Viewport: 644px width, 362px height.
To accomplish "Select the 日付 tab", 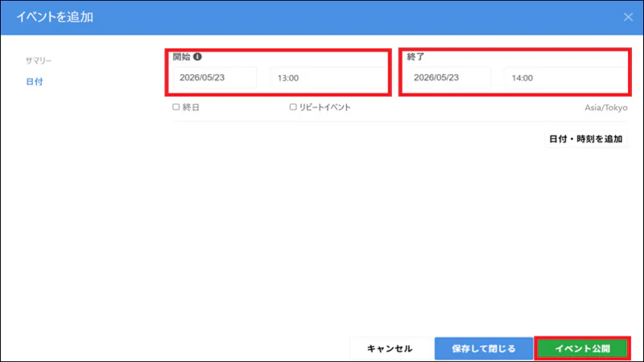I will click(35, 82).
